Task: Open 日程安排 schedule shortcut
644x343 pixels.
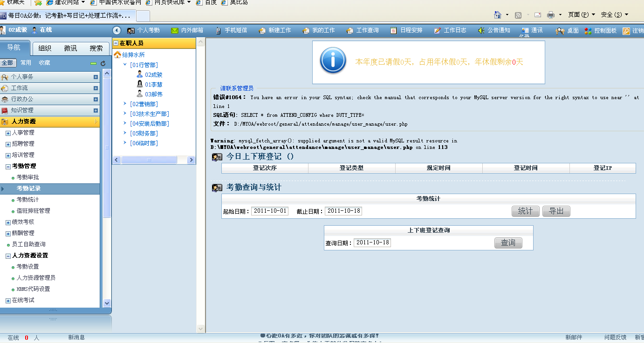Action: (x=406, y=30)
